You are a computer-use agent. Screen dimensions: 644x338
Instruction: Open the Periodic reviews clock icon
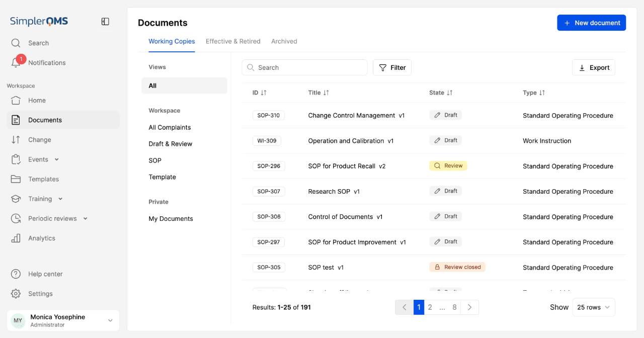(16, 219)
